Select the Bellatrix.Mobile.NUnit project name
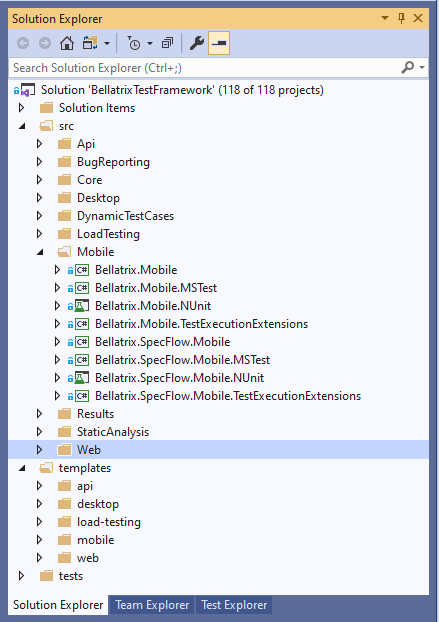Viewport: 439px width, 622px height. pos(153,305)
